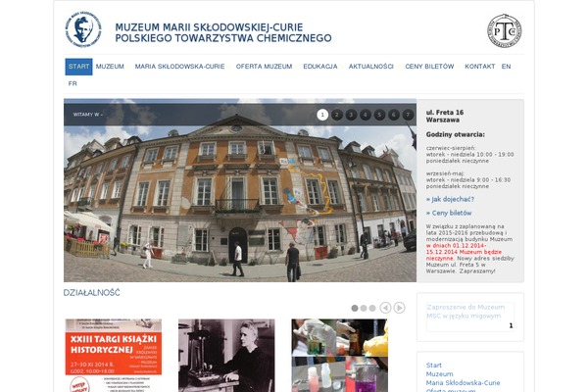Click the sidebar 'Start' link
588x392 pixels.
tap(433, 366)
